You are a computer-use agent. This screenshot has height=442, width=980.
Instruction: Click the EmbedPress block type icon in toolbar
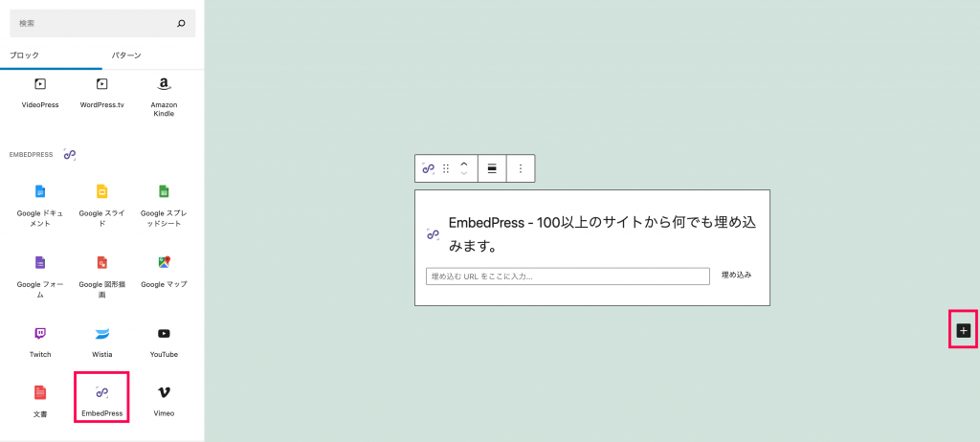click(x=428, y=168)
